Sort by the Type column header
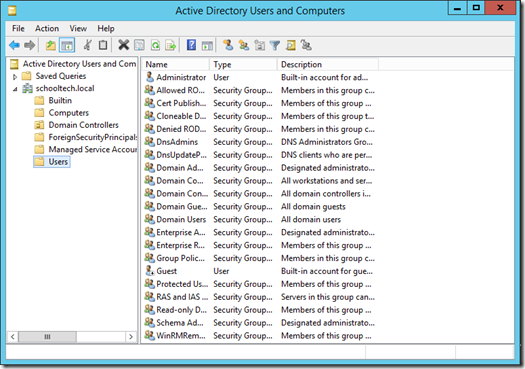 243,64
